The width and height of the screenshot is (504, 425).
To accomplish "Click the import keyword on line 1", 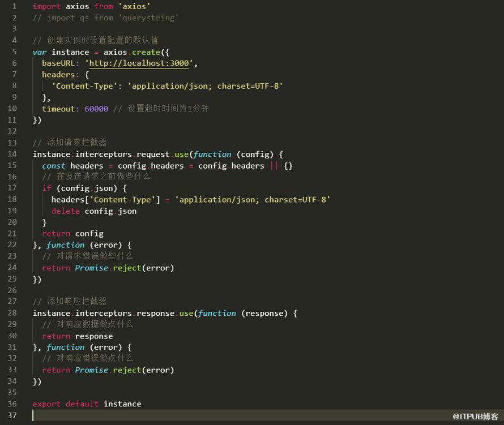I will (x=46, y=6).
